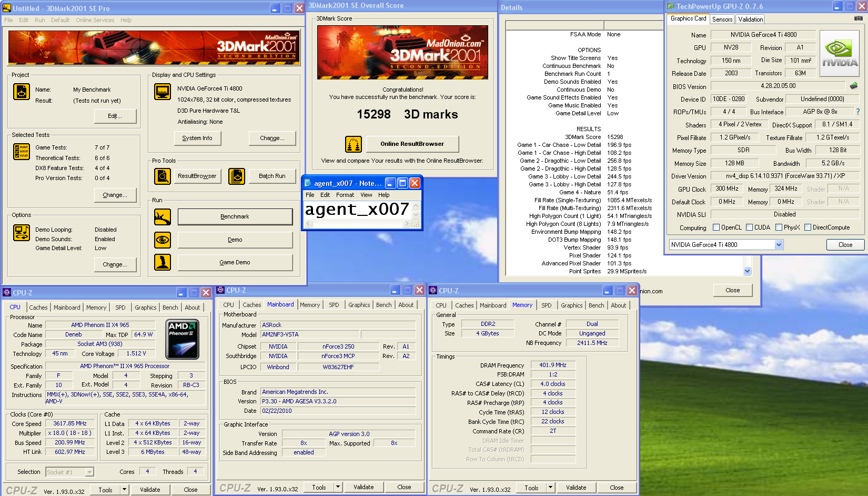This screenshot has height=496, width=868.
Task: Click the Batch Run button
Action: (x=272, y=176)
